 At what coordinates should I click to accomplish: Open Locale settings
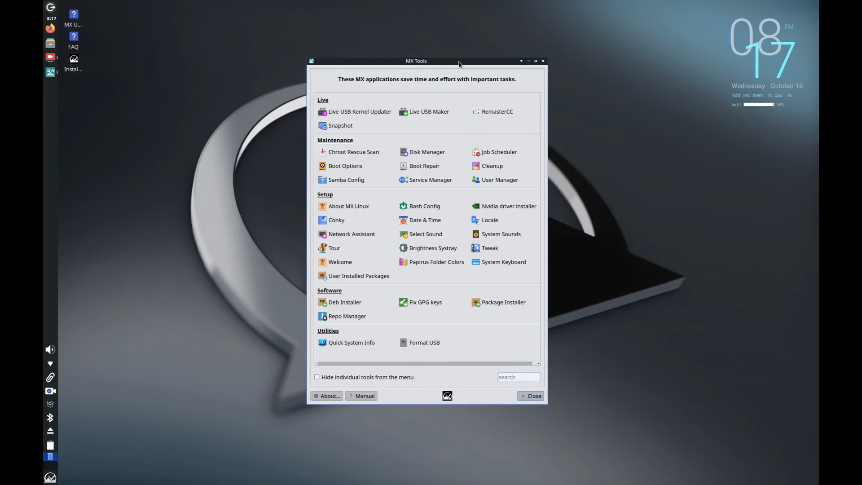485,220
